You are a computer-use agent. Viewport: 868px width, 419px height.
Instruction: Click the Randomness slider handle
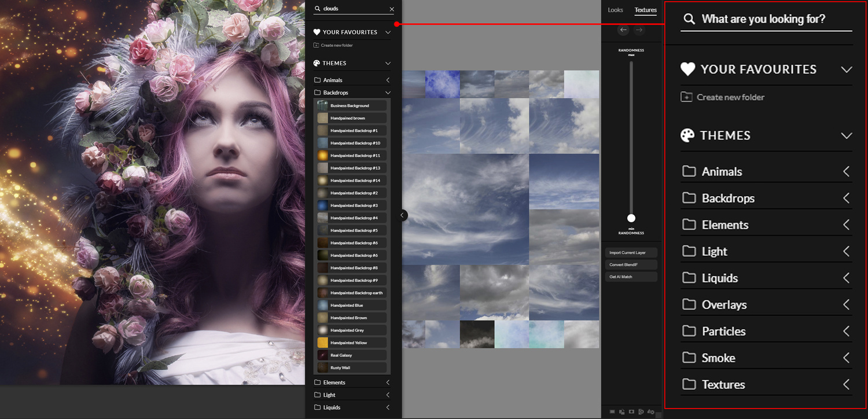[x=631, y=218]
